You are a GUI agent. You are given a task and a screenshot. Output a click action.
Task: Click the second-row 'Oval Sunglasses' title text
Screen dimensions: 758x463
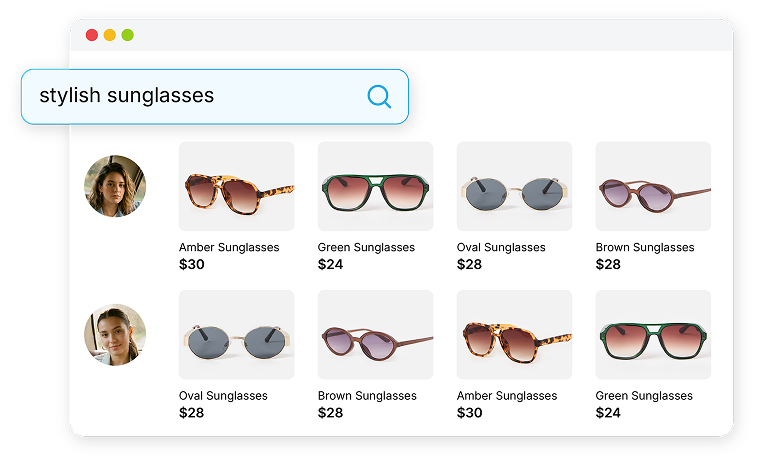pos(223,396)
